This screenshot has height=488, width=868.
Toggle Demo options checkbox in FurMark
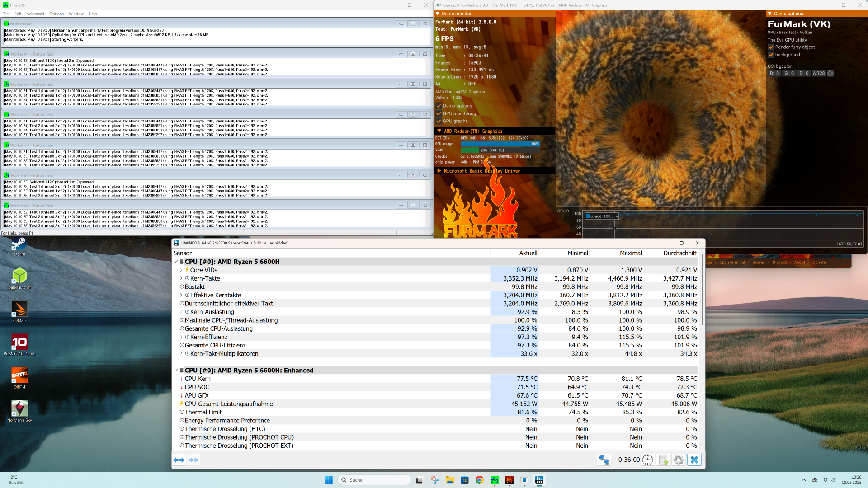439,106
